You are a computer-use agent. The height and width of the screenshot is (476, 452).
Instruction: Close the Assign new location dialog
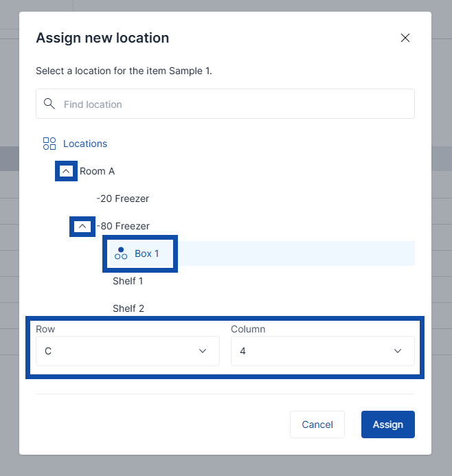[x=405, y=38]
